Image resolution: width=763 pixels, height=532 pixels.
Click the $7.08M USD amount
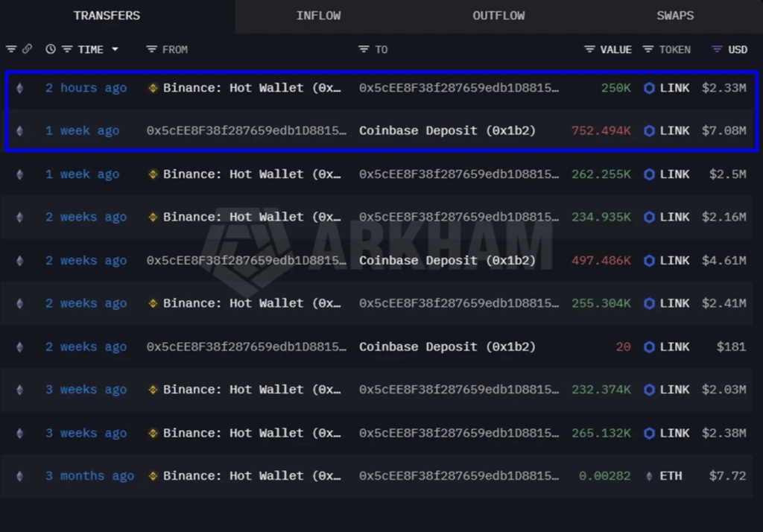[724, 131]
